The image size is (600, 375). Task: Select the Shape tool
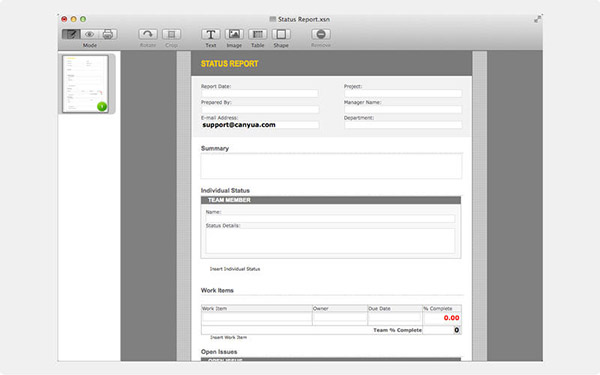(281, 34)
